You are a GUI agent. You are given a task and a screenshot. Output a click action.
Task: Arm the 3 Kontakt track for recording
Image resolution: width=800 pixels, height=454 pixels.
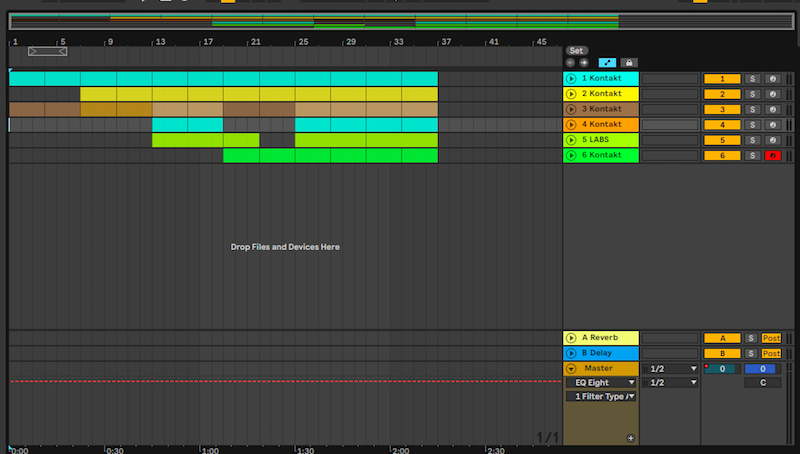(x=772, y=109)
